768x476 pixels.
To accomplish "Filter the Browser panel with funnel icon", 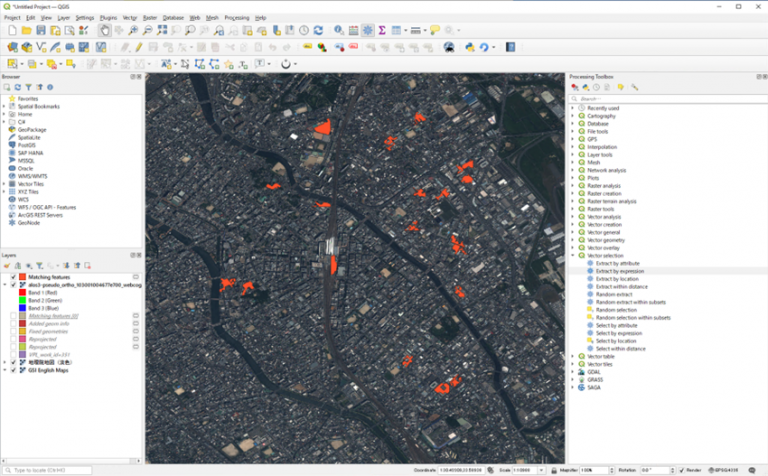I will pos(28,87).
